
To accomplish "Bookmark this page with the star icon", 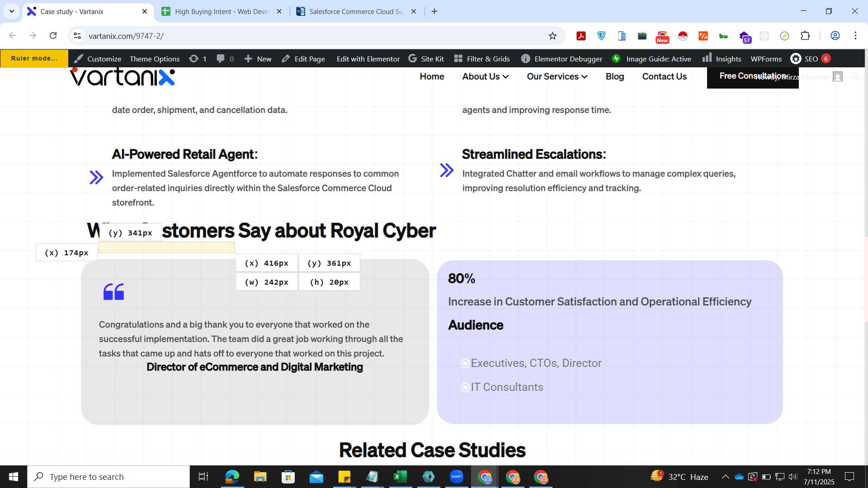I will click(x=552, y=36).
